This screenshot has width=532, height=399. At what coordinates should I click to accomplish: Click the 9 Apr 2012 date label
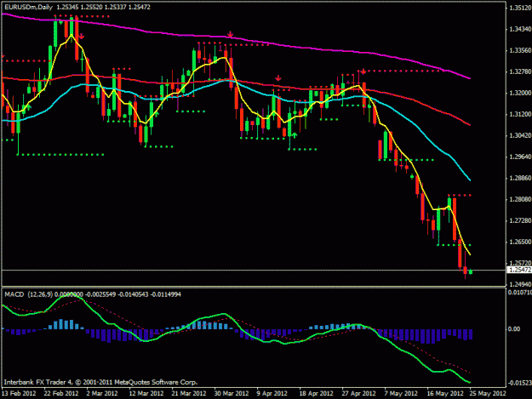(x=272, y=393)
